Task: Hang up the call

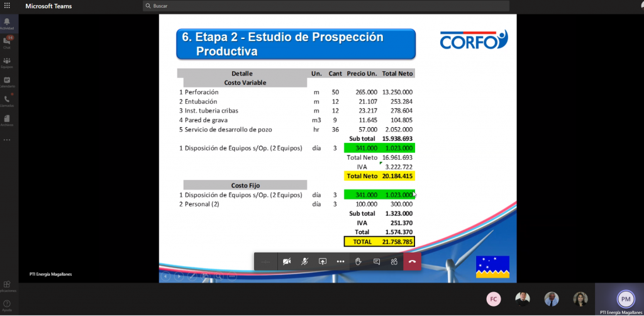Action: (x=412, y=261)
